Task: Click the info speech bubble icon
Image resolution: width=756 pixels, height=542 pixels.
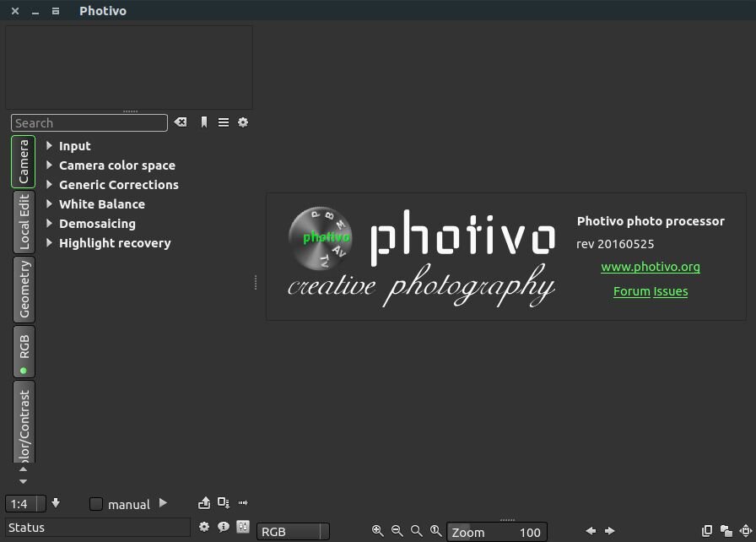Action: 224,527
